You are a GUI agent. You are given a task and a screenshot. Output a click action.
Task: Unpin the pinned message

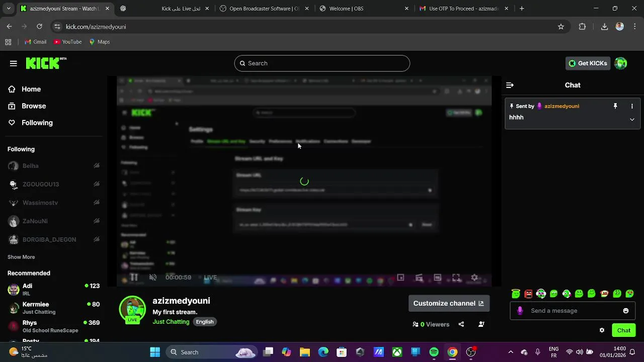point(615,106)
